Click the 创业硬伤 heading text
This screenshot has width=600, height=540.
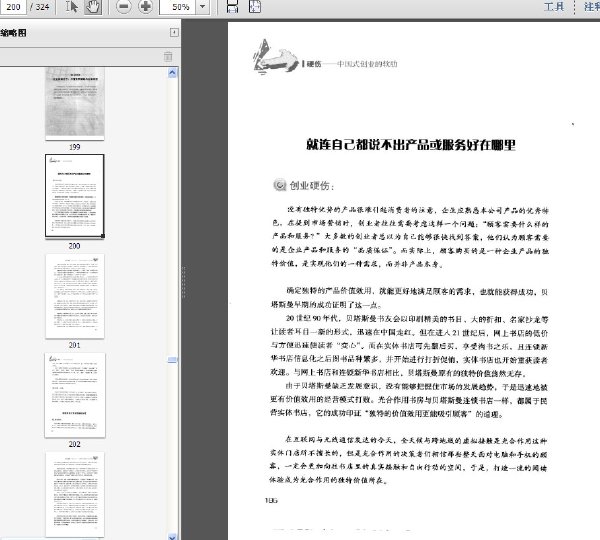point(311,186)
